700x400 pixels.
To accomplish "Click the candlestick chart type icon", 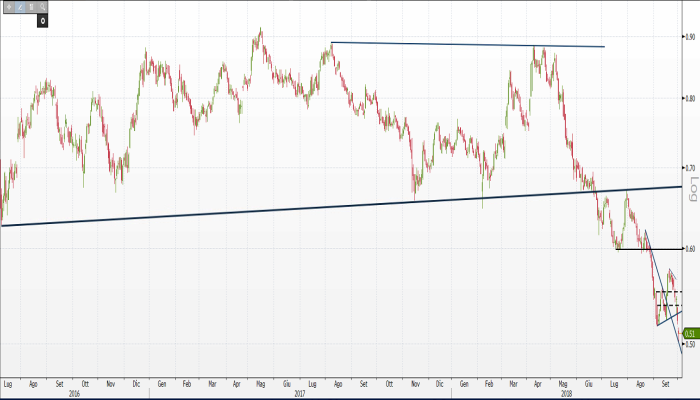I will click(x=31, y=7).
